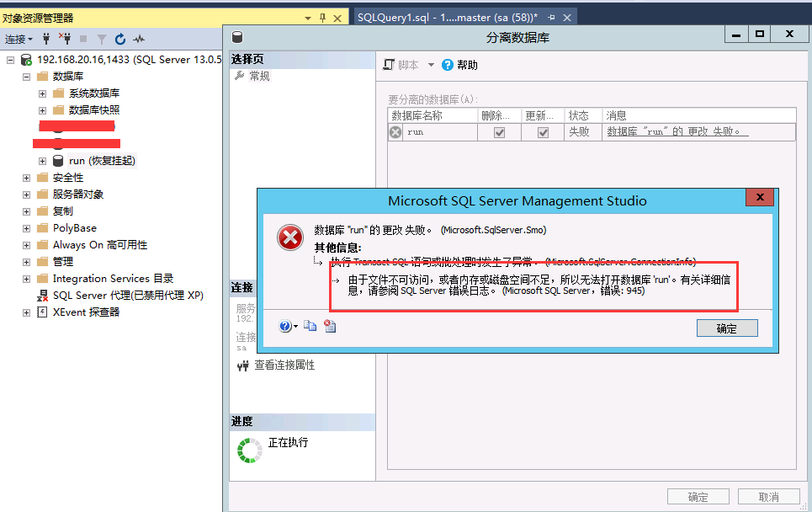Image resolution: width=812 pixels, height=512 pixels.
Task: Select SQL Server 代理 (已禁用代理 XP)
Action: (128, 296)
